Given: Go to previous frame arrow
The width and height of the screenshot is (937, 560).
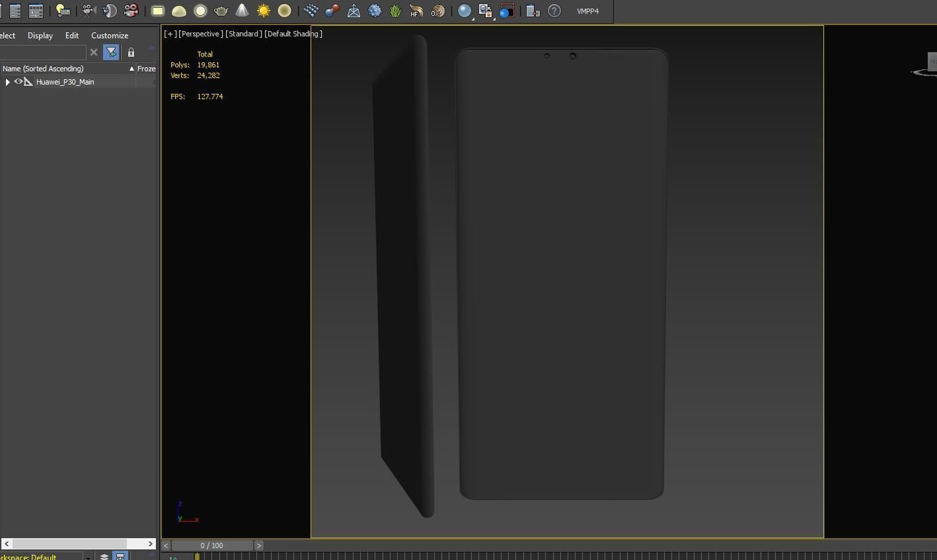Looking at the screenshot, I should click(166, 545).
